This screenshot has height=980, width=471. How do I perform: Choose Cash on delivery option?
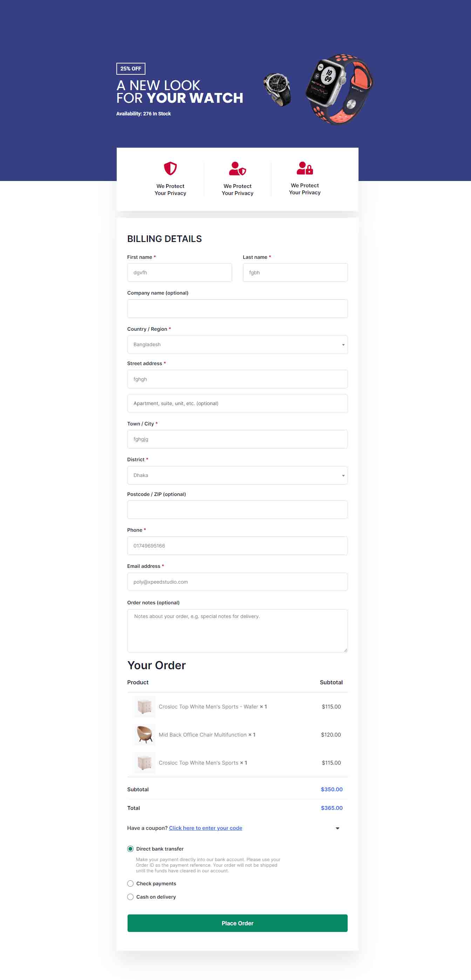coord(130,896)
